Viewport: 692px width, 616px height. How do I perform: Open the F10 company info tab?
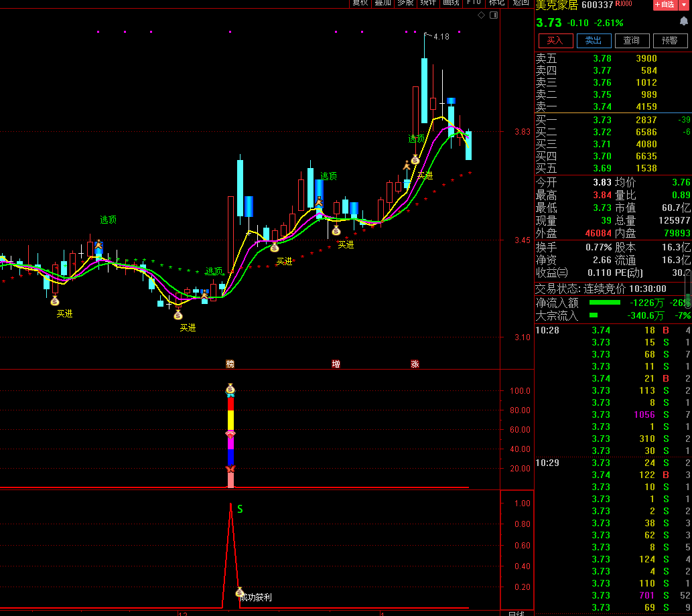coord(474,3)
